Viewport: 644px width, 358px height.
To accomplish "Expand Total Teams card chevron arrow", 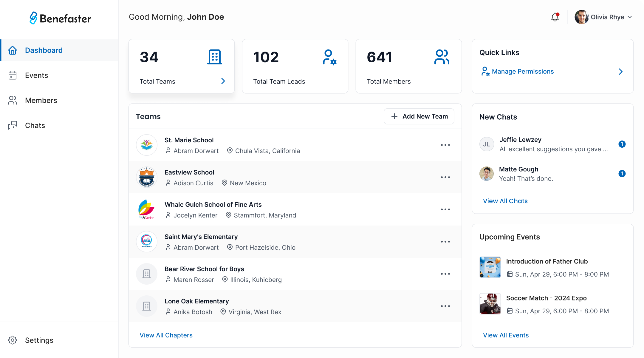I will (223, 81).
